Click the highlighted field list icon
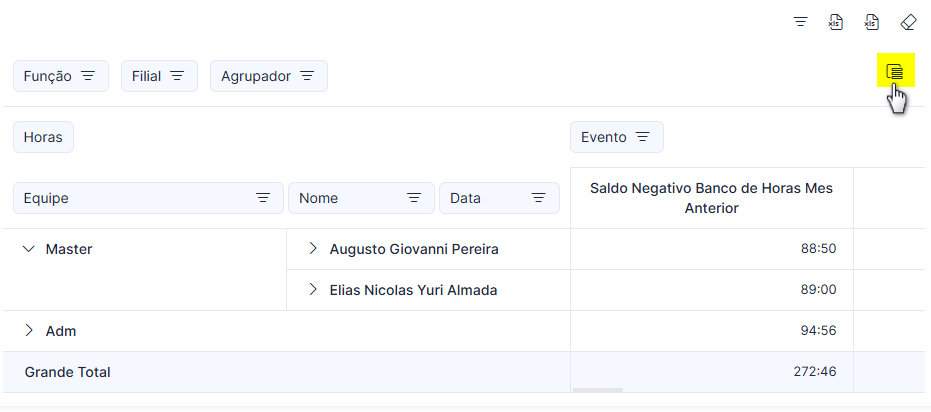The width and height of the screenshot is (931, 412). pos(895,72)
